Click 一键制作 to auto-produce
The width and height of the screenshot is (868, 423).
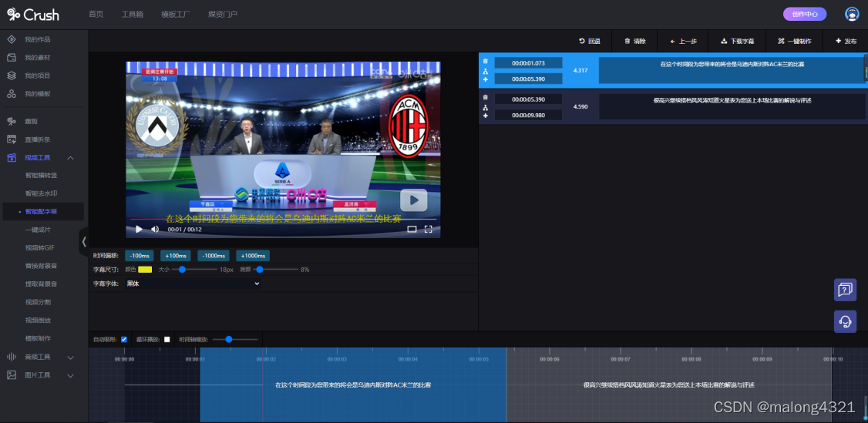coord(795,41)
